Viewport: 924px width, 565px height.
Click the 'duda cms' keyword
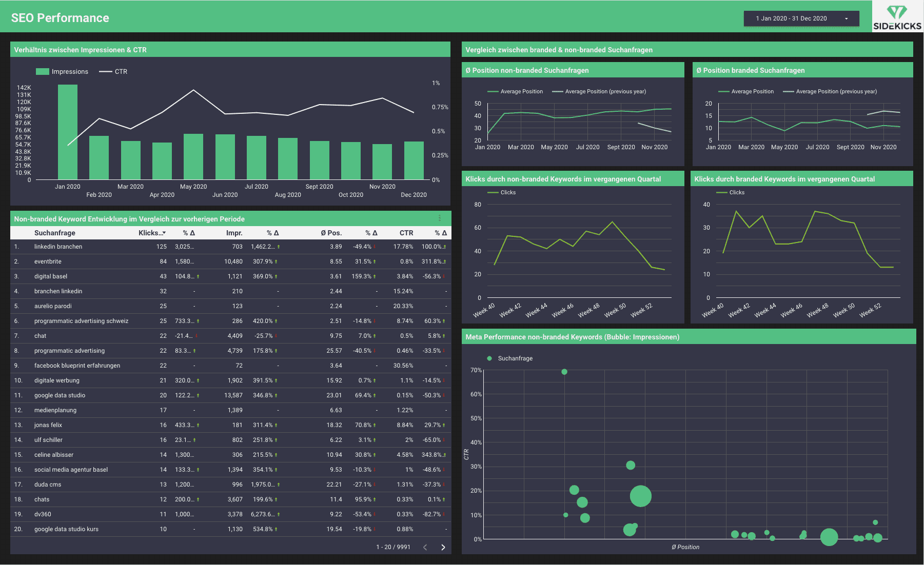[48, 485]
